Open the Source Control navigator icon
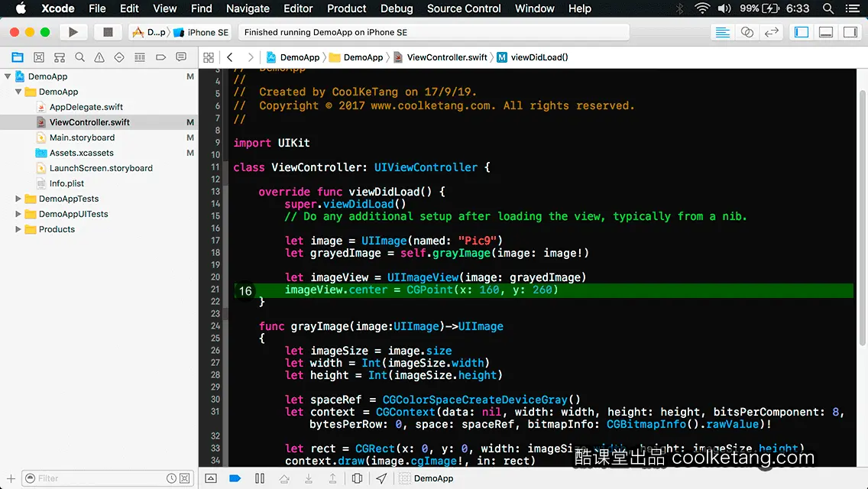The width and height of the screenshot is (868, 489). (39, 57)
